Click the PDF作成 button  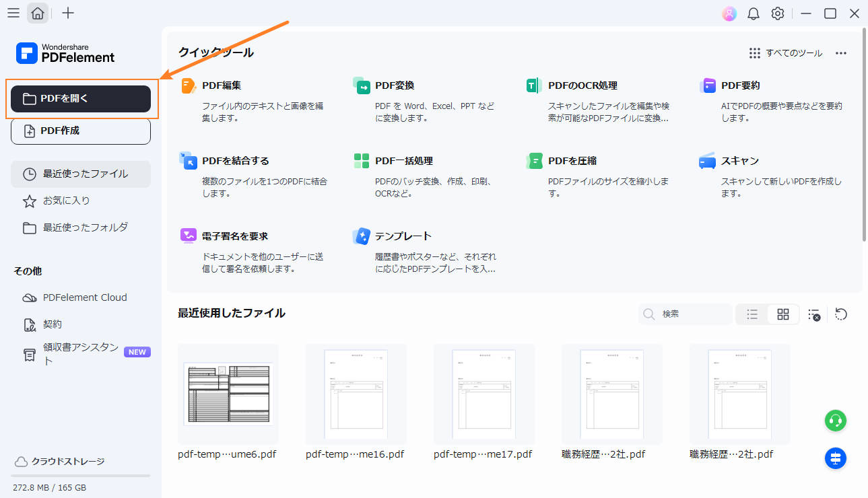tap(80, 131)
